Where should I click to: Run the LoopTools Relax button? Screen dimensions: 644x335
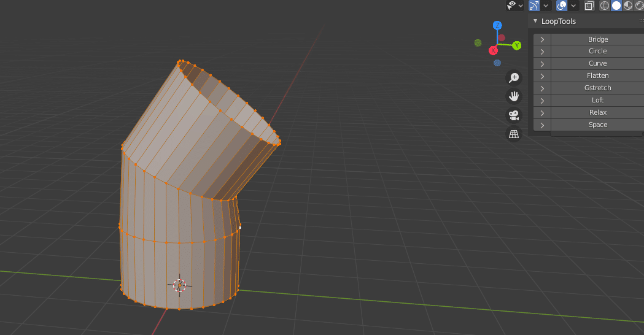597,113
